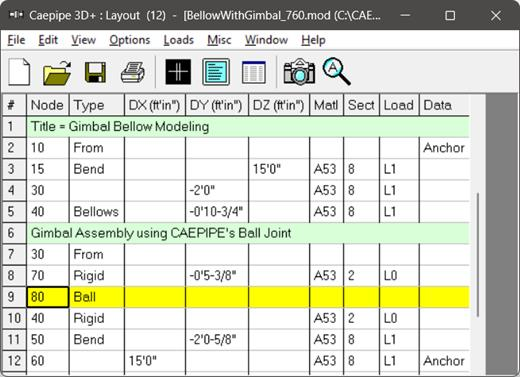Click the vertical scrollbar of the layout
The height and width of the screenshot is (377, 520).
478,255
